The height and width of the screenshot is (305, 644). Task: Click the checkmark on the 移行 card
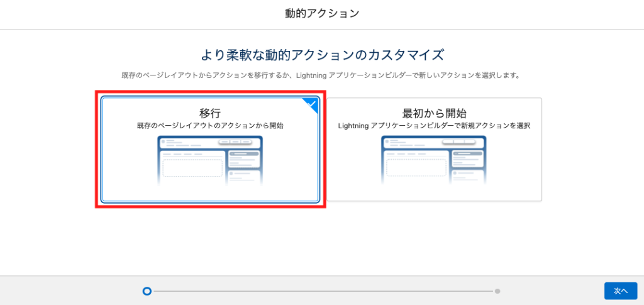(x=312, y=104)
